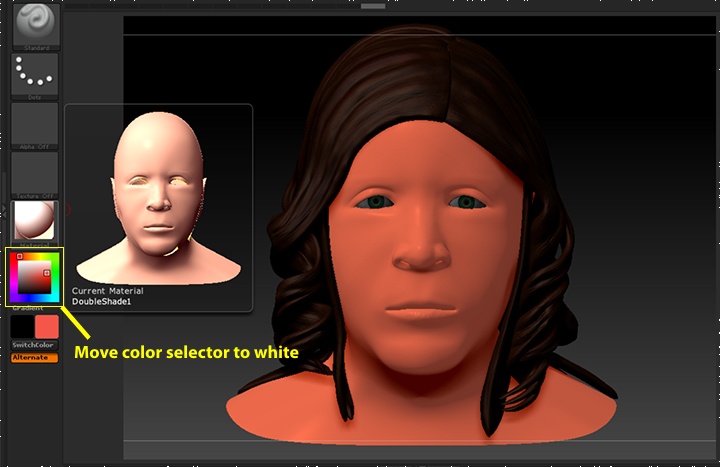
Task: Click the divider handle above the canvas
Action: 373,6
